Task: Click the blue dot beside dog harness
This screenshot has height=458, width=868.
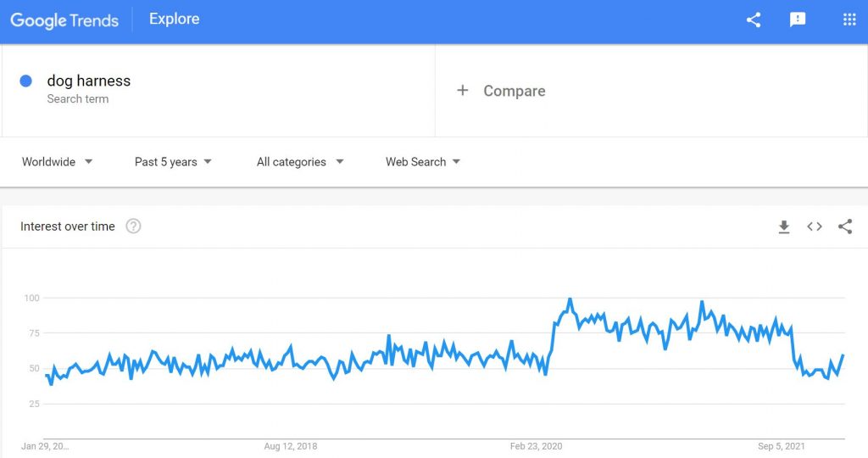Action: point(25,81)
